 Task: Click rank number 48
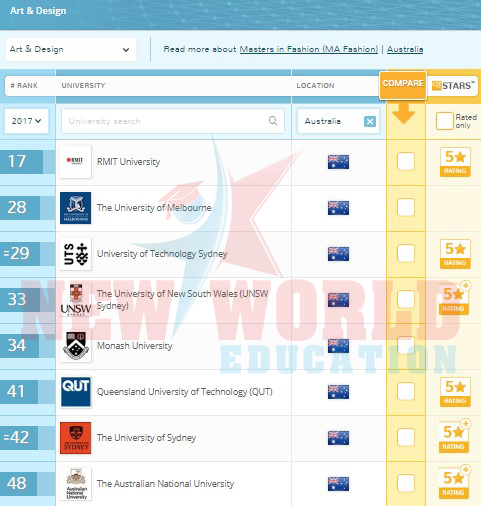click(x=17, y=483)
